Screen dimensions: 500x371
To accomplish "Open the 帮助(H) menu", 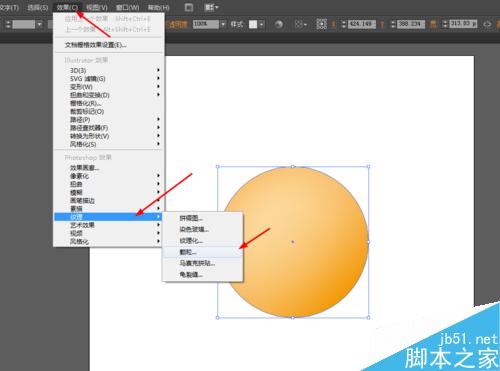I will (158, 7).
